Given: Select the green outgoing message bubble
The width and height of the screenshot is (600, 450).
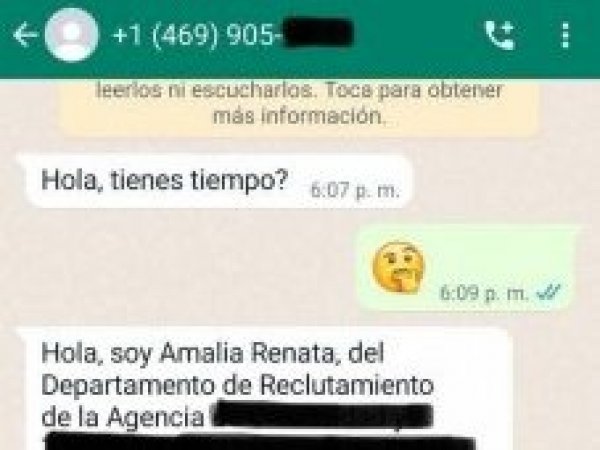Looking at the screenshot, I should tap(467, 268).
